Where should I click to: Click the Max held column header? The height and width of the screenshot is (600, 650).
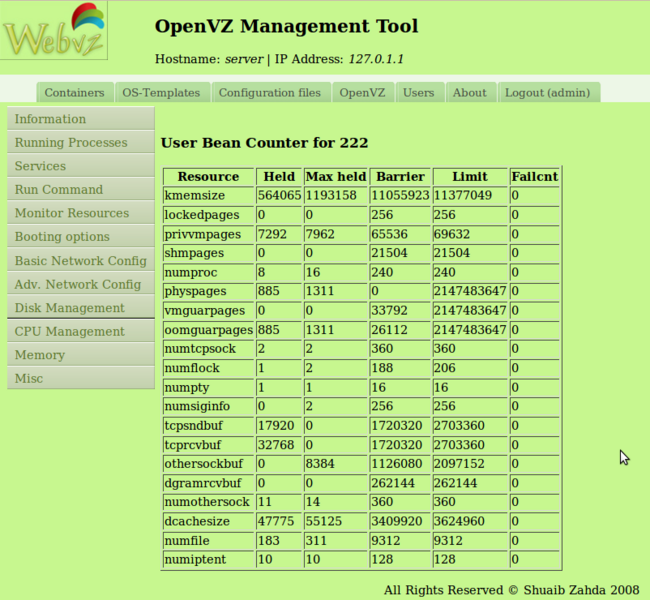click(x=336, y=177)
